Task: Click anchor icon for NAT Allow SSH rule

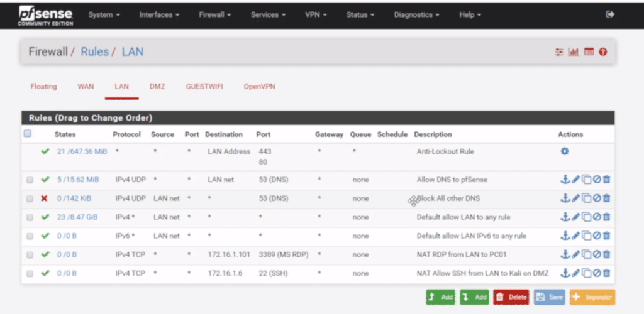Action: (x=564, y=273)
